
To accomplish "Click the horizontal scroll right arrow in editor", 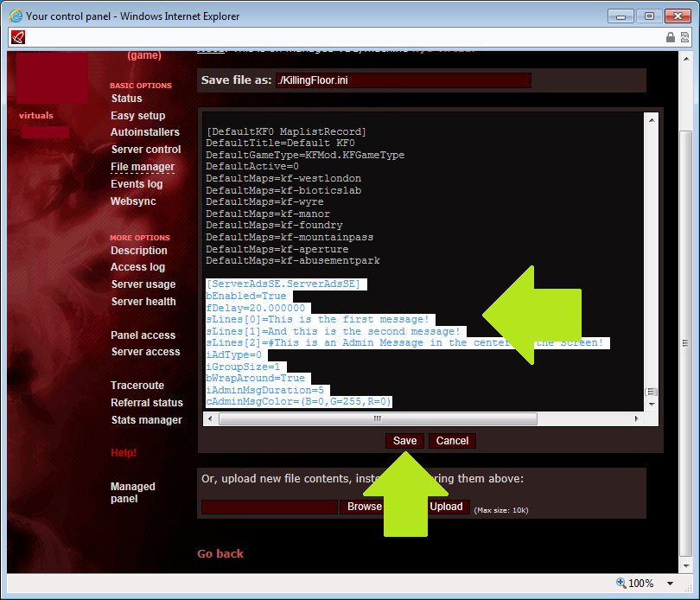I will tap(637, 418).
